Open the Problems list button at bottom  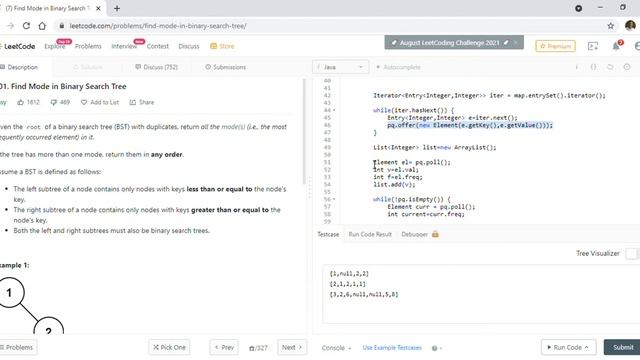(18, 347)
